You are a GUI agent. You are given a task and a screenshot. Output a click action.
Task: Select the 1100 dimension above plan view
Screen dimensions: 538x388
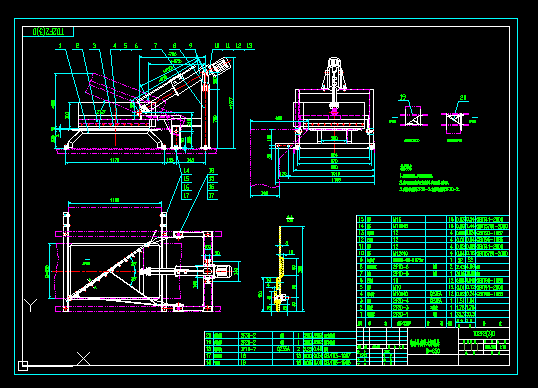tap(114, 200)
